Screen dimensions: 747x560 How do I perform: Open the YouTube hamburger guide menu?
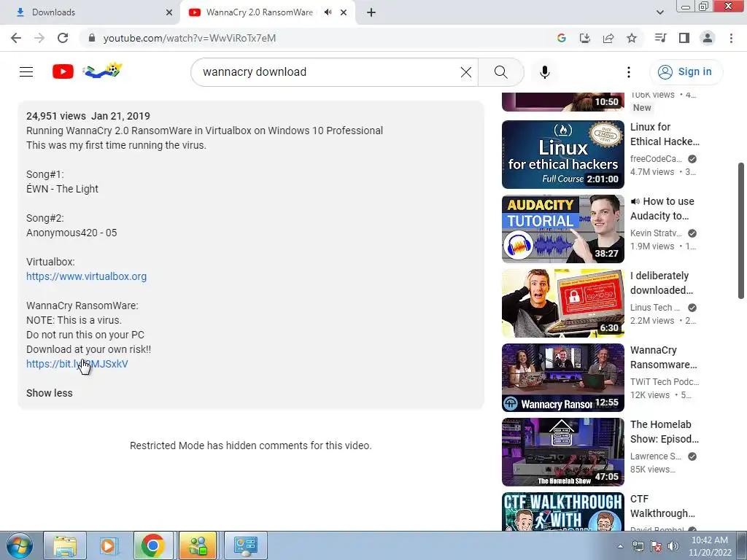(26, 72)
